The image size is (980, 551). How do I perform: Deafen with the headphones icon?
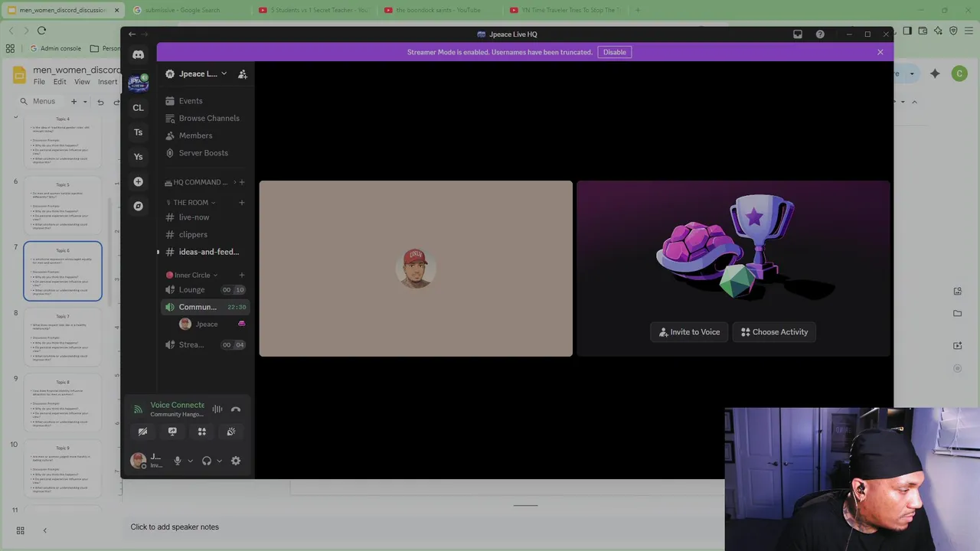click(206, 461)
